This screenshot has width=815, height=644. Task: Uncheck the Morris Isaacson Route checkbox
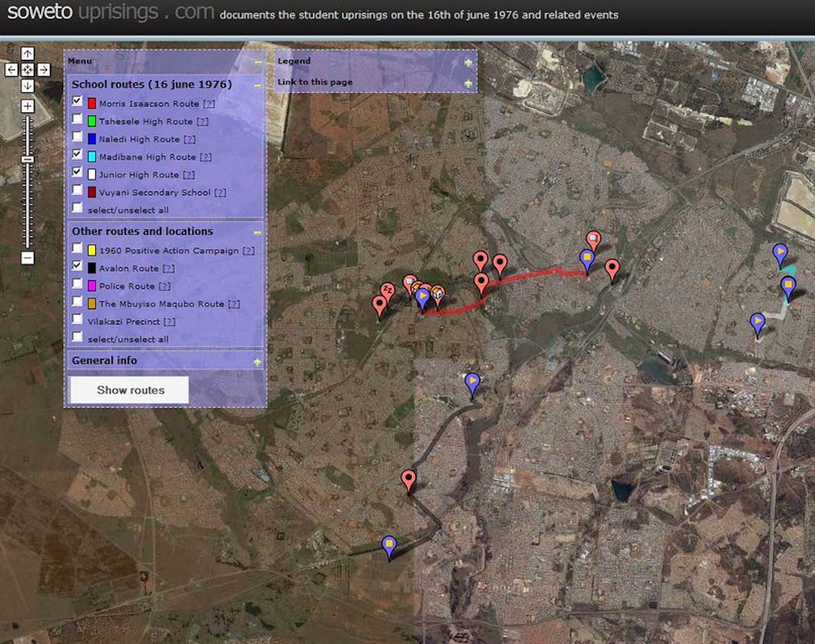tap(77, 101)
